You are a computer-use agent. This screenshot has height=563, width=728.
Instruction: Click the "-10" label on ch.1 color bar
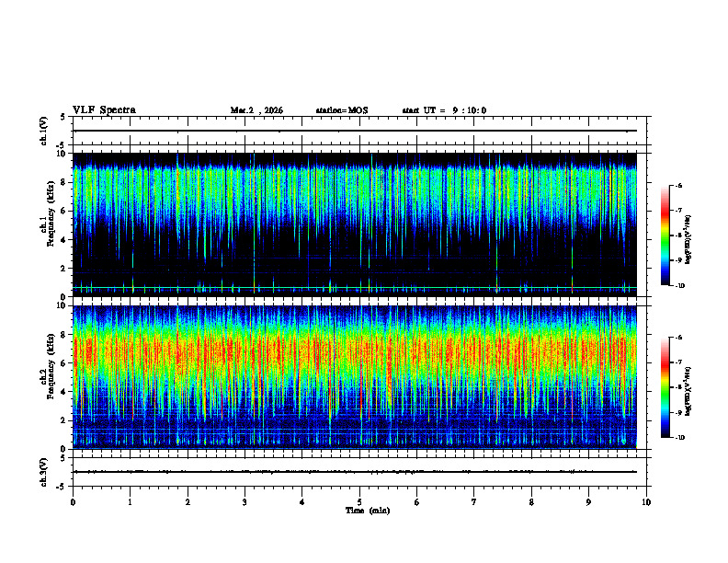(679, 286)
